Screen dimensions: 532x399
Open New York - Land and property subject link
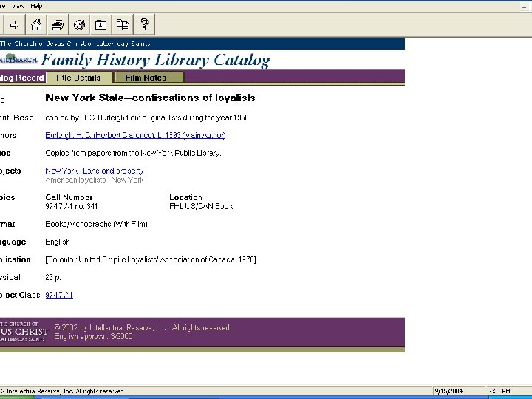coord(95,171)
